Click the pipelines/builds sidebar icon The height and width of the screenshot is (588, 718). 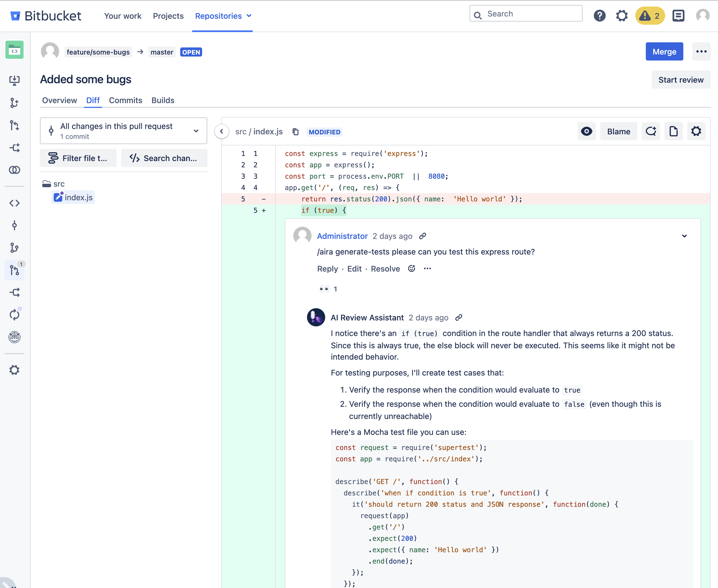click(15, 314)
